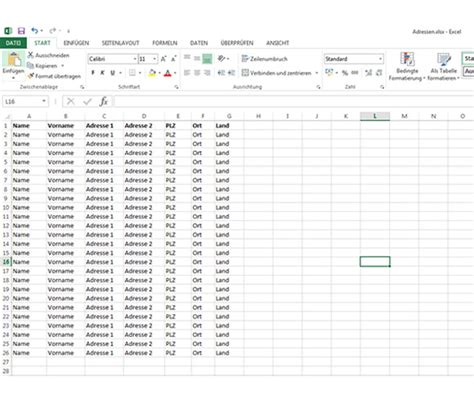Click the decrease decimal places icon
The image size is (474, 408).
pyautogui.click(x=379, y=73)
